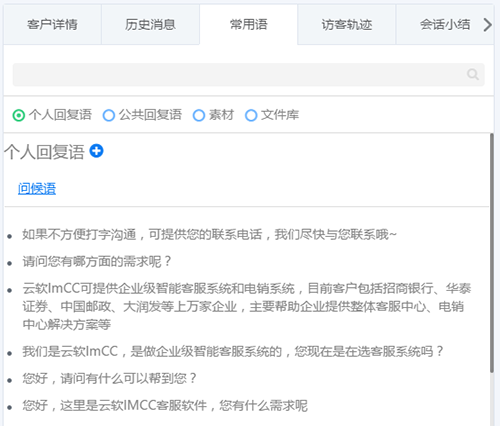Viewport: 500px width, 426px height.
Task: Pick the reply '您好，这里是云软IMCC客服软件…'
Action: [165, 406]
